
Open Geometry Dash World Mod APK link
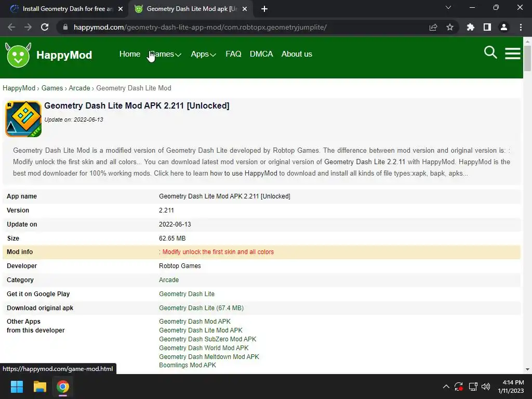(204, 348)
